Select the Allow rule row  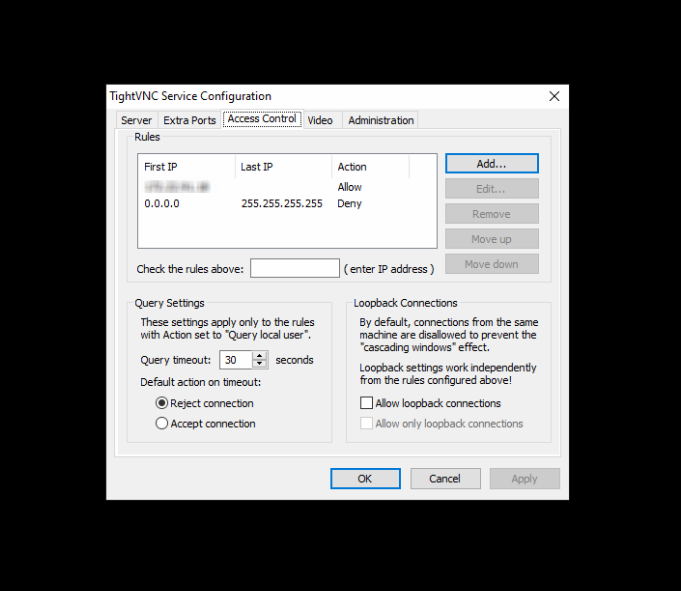click(250, 187)
